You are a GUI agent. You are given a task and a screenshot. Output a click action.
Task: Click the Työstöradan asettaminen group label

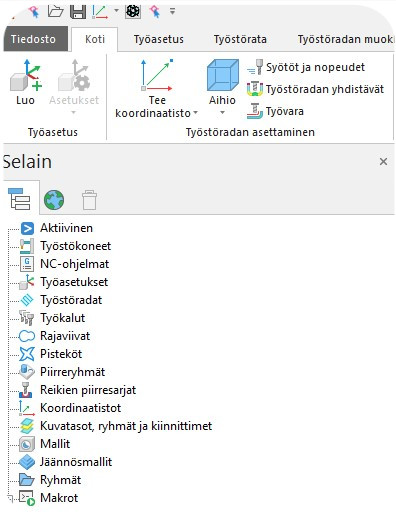click(250, 132)
